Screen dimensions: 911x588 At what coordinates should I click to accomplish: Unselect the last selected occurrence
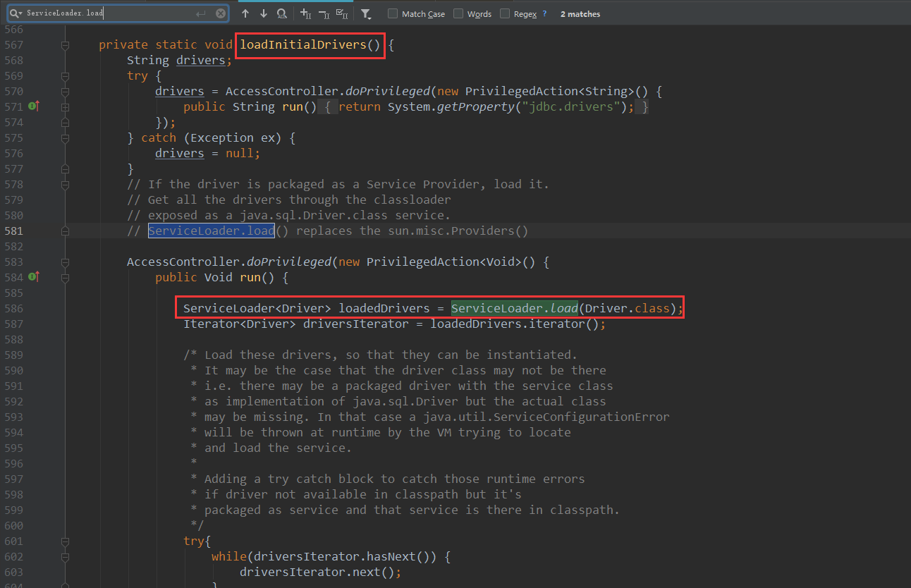(x=324, y=13)
